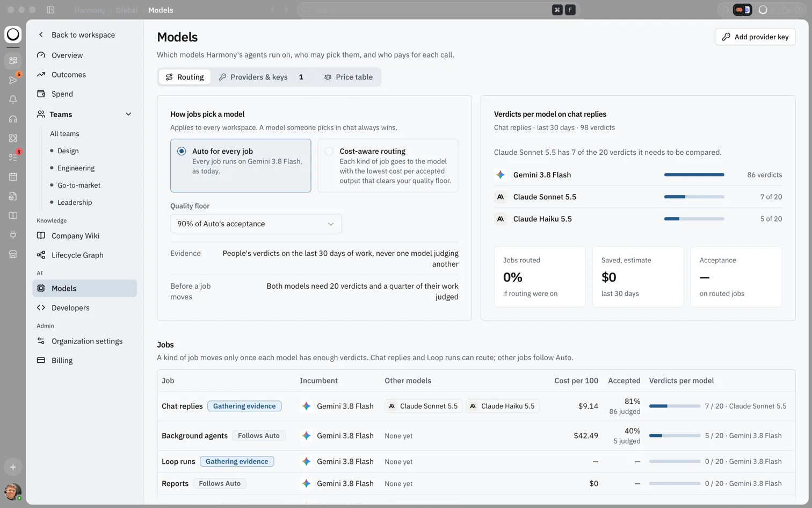This screenshot has width=812, height=508.
Task: Open the storefront icon in the left rail
Action: pos(13,254)
